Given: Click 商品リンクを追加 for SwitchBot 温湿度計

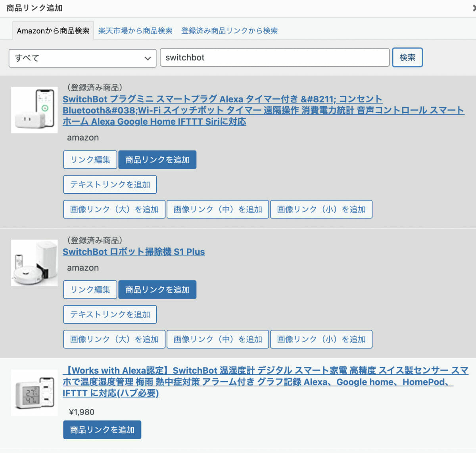Looking at the screenshot, I should [102, 430].
